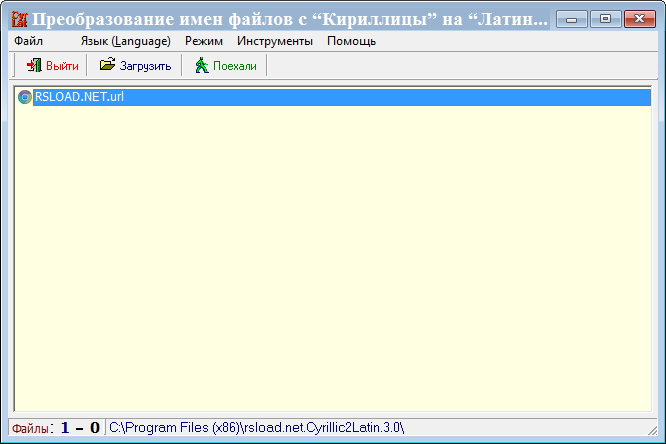Maximize the window
This screenshot has width=666, height=444.
tap(605, 19)
